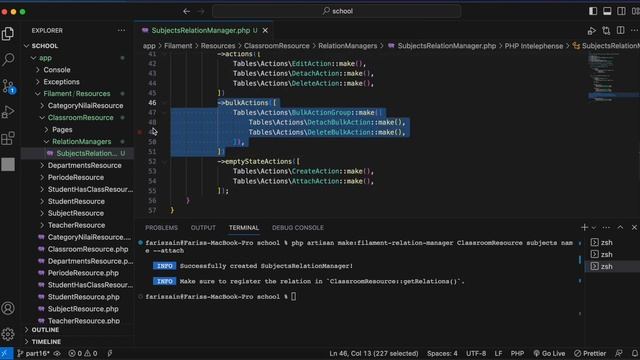Open SubjectResource.php file in explorer
640x360 pixels.
coord(83,309)
